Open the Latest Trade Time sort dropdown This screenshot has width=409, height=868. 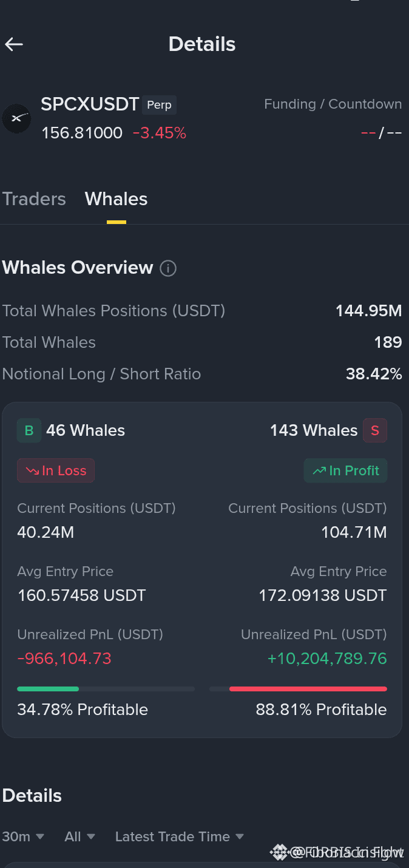pos(180,836)
